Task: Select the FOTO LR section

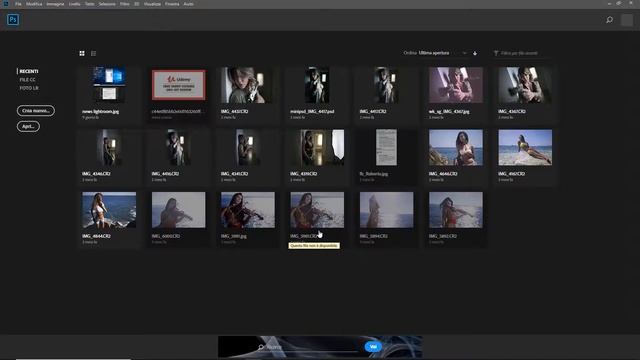Action: coord(29,88)
